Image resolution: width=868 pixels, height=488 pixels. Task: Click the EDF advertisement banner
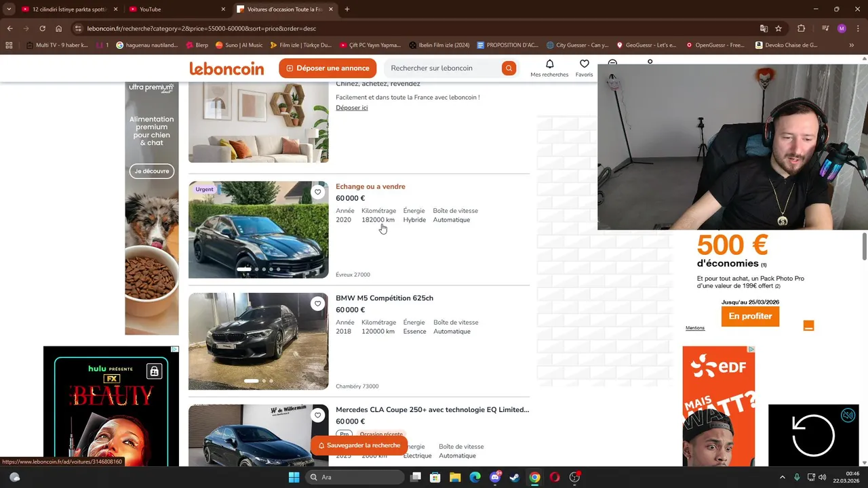coord(719,407)
